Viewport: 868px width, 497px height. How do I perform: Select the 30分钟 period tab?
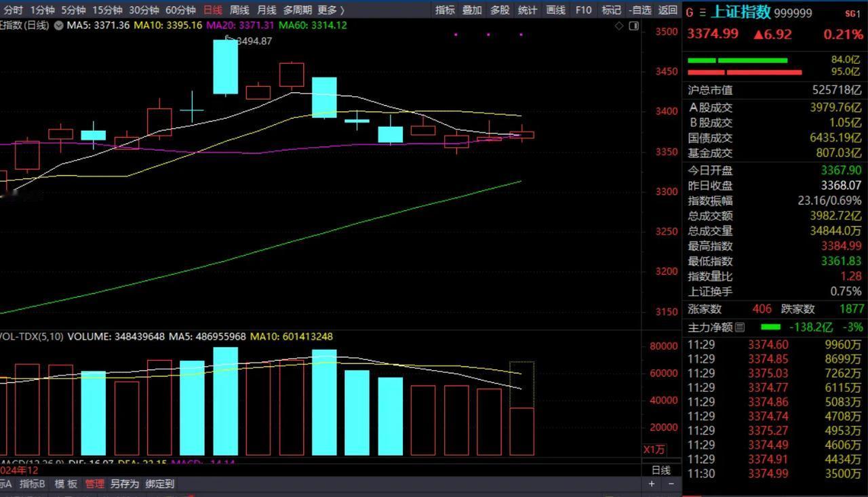click(143, 10)
